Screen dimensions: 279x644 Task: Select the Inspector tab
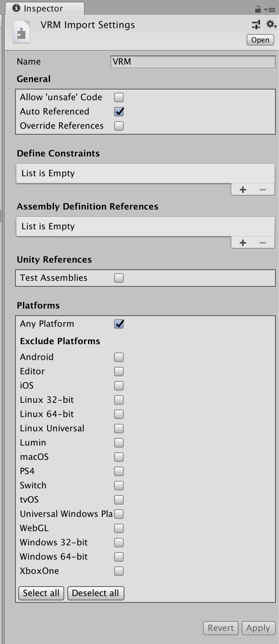(43, 8)
